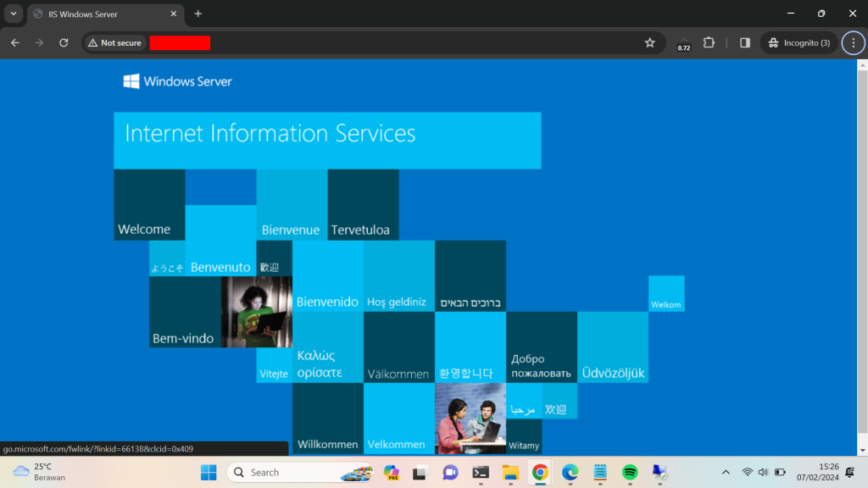Screen dimensions: 868x488
Task: Open the Terminal app in taskbar
Action: (x=481, y=472)
